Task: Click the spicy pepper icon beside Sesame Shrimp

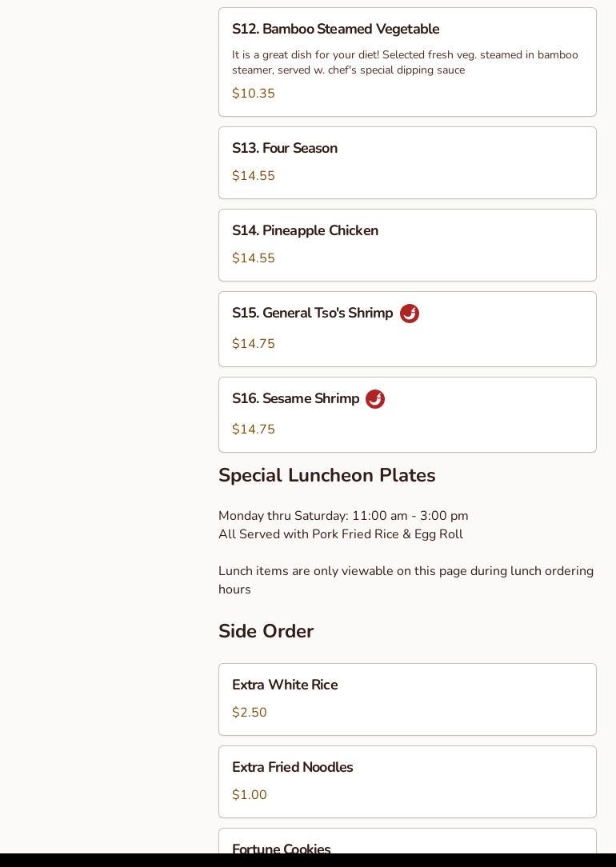Action: click(374, 399)
